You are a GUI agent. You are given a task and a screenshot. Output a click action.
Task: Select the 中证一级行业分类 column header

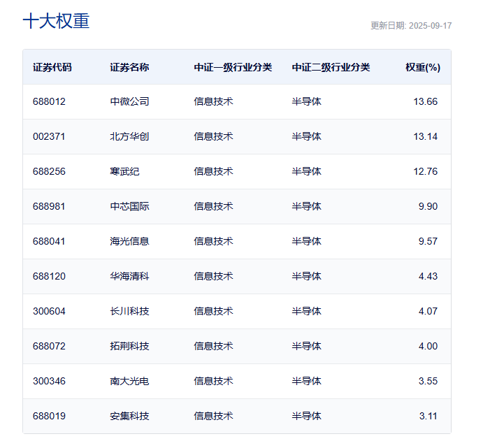(x=233, y=68)
